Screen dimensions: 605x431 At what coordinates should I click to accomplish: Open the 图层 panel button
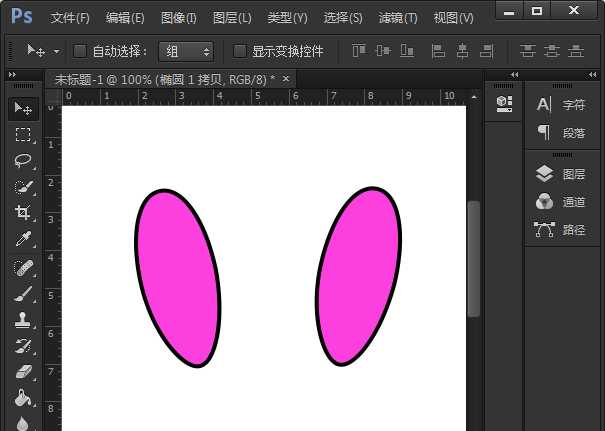point(562,174)
